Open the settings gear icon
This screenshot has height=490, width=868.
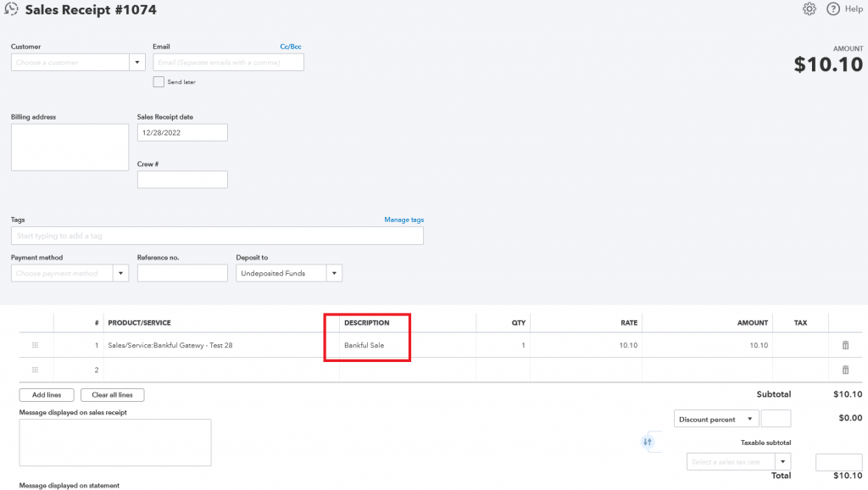coord(810,8)
